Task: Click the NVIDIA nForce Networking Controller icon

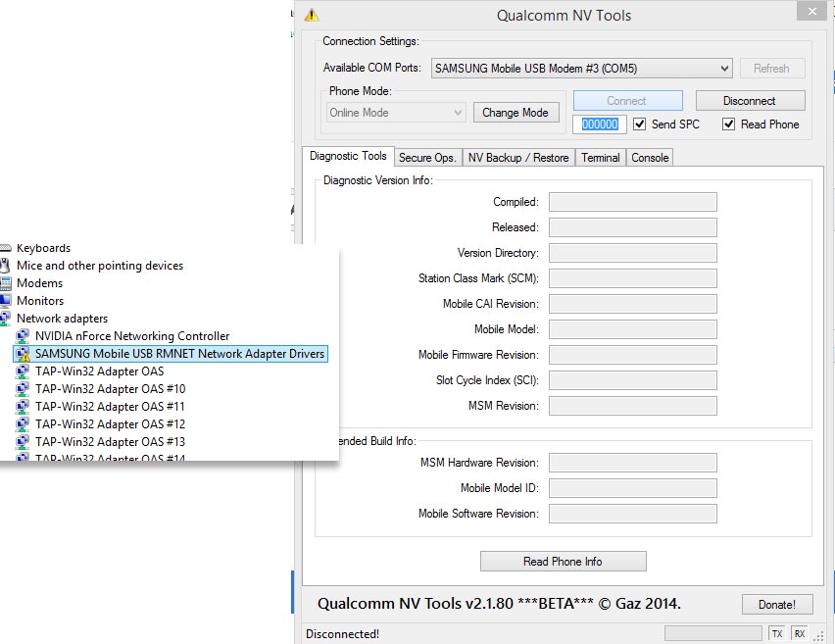Action: point(23,335)
